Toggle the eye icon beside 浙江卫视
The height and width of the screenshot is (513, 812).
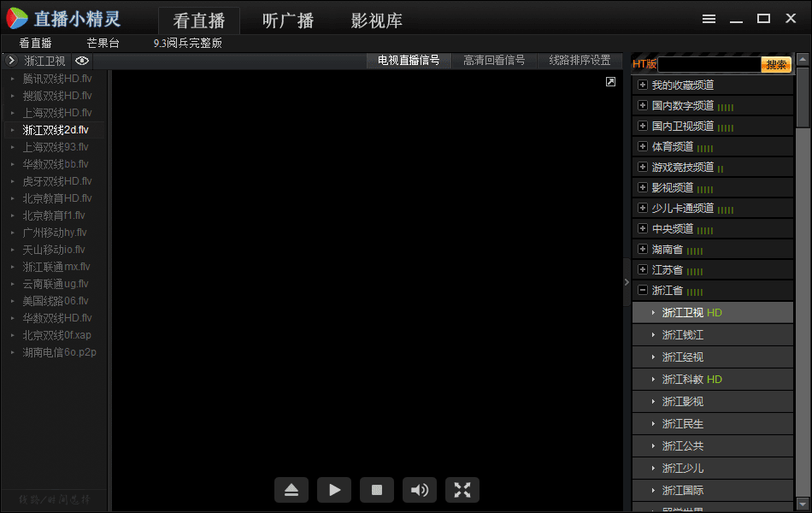pos(82,61)
